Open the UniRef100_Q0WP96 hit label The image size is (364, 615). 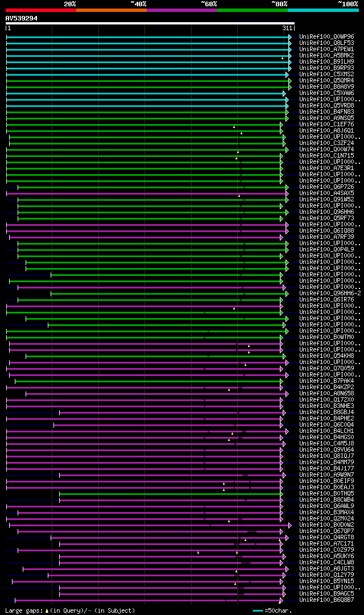coord(326,37)
